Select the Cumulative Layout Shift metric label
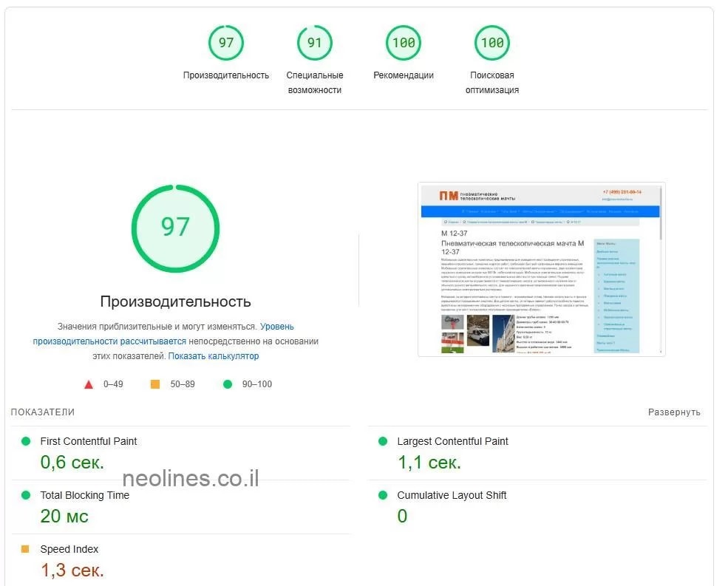This screenshot has width=728, height=586. click(452, 495)
